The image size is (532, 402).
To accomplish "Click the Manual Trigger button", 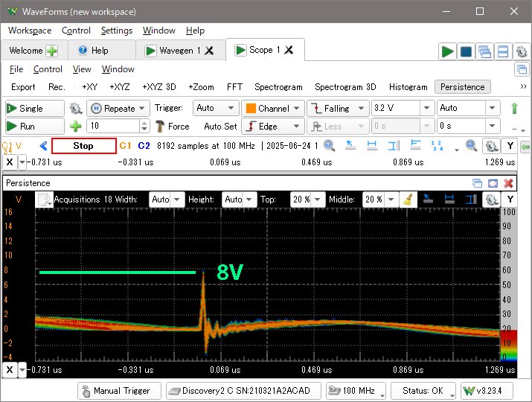I will [119, 391].
